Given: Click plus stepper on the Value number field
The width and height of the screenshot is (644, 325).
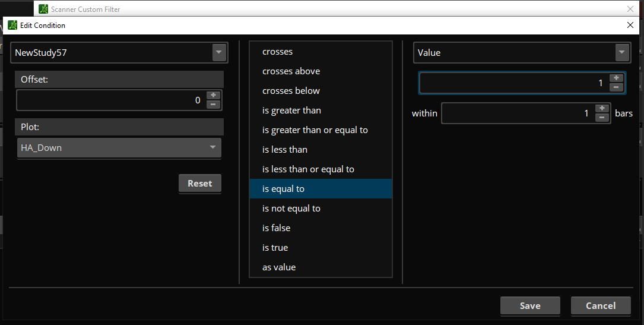Looking at the screenshot, I should click(616, 78).
